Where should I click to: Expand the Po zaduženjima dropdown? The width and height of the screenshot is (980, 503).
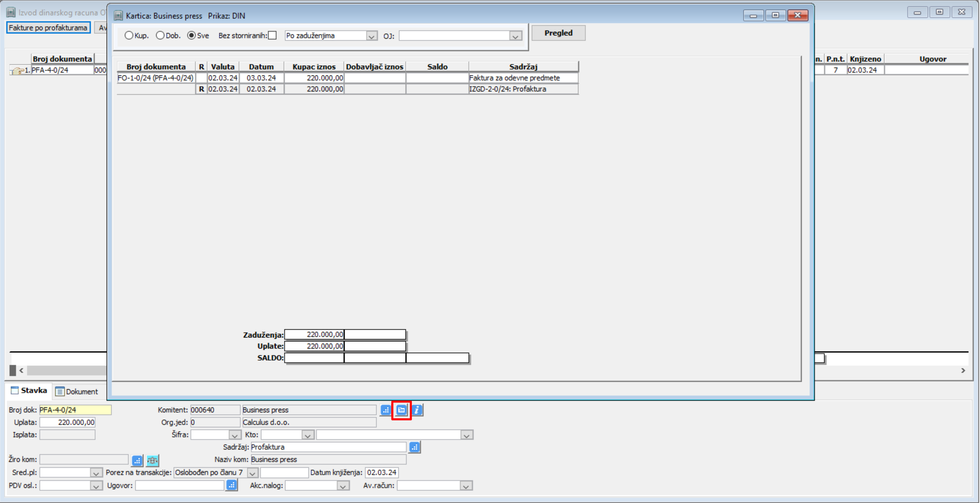pyautogui.click(x=371, y=36)
